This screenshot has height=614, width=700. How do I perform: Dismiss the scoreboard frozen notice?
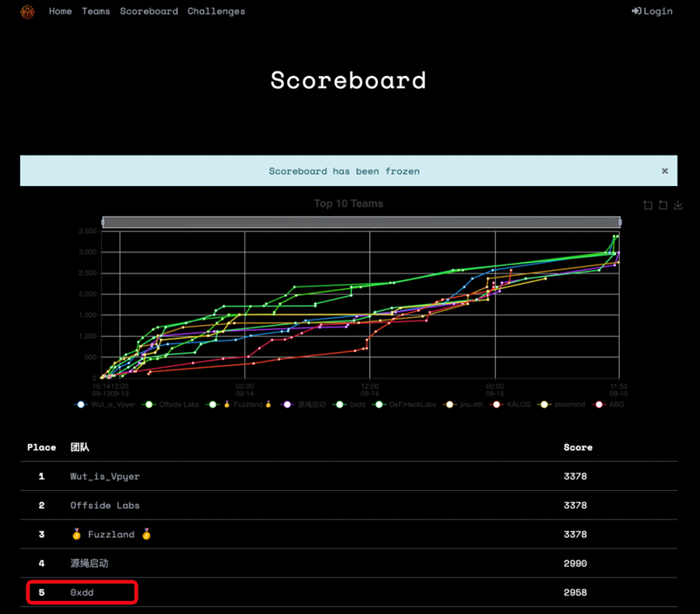point(664,171)
